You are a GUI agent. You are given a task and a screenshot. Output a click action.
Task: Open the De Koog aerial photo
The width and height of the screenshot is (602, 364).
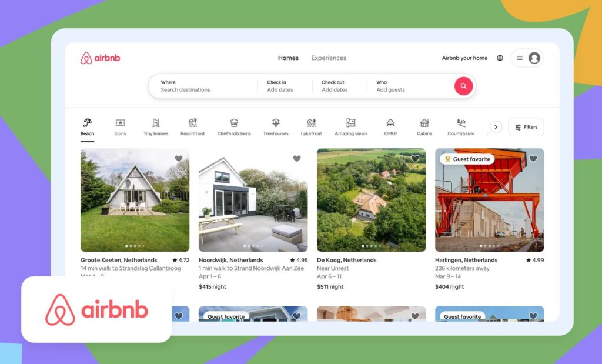372,200
